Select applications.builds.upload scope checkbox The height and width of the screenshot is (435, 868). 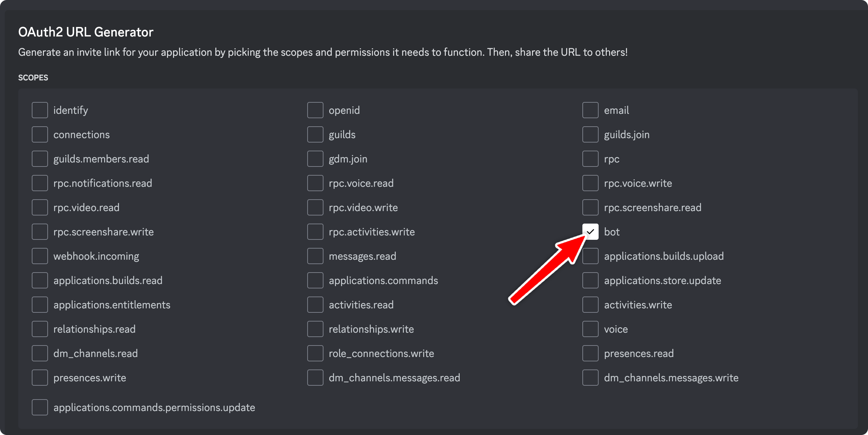click(590, 256)
